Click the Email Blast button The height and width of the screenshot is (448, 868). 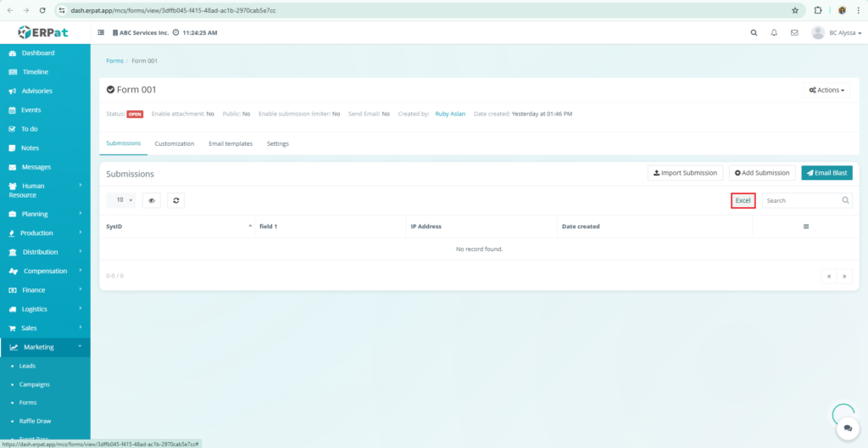826,173
